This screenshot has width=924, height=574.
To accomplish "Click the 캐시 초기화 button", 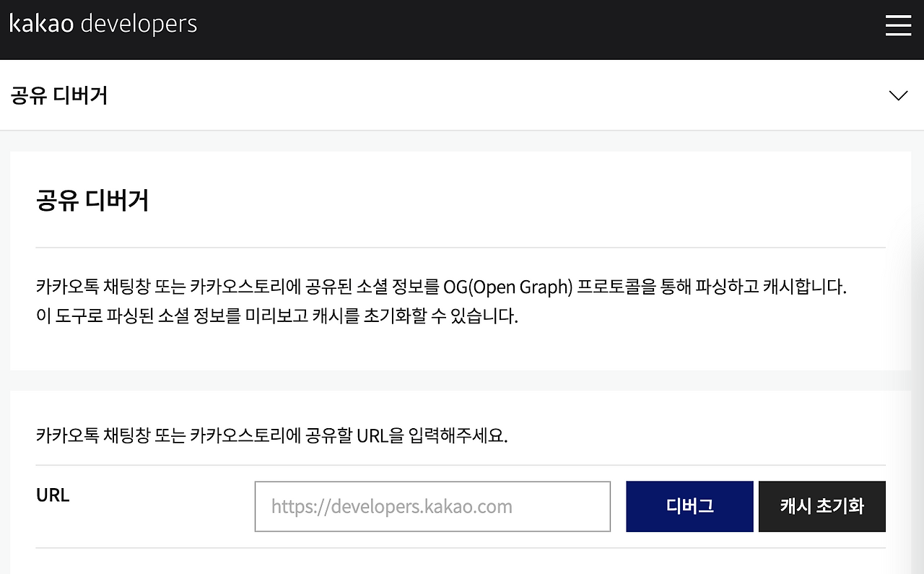I will pyautogui.click(x=822, y=506).
